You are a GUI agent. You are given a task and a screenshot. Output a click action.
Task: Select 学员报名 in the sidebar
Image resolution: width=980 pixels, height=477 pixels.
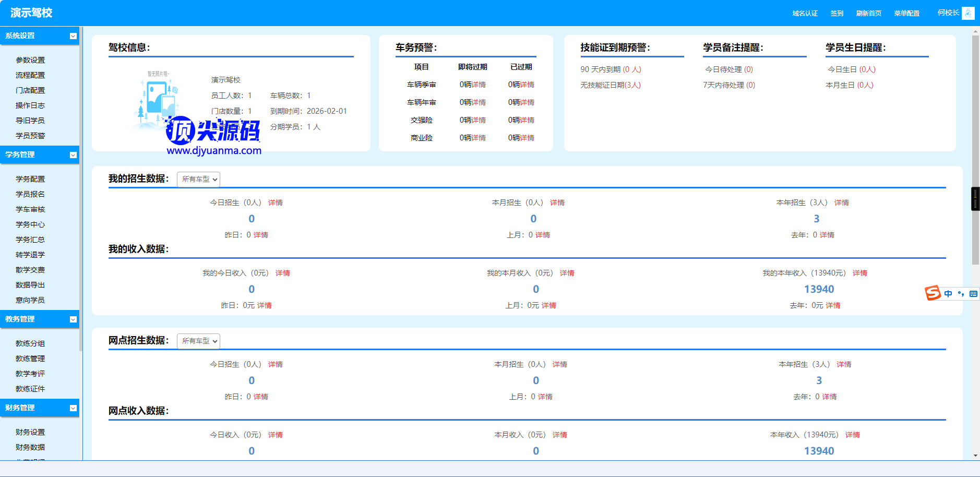(x=30, y=194)
